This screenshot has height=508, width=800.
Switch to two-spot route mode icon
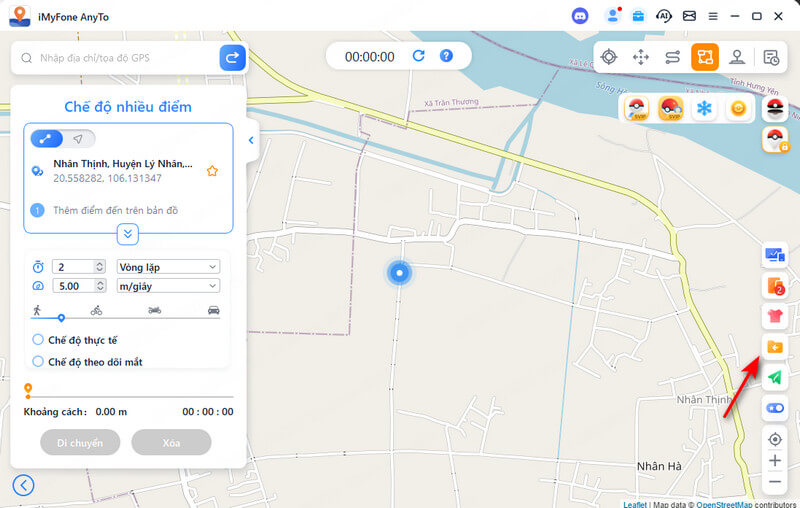click(x=673, y=57)
